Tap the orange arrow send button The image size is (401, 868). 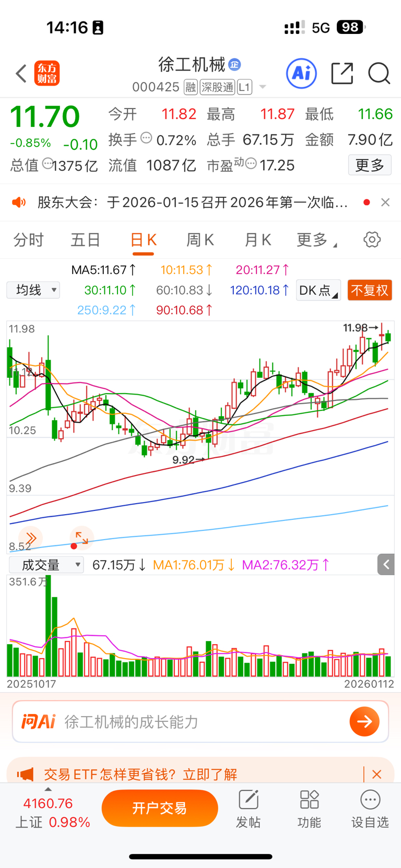pos(364,722)
